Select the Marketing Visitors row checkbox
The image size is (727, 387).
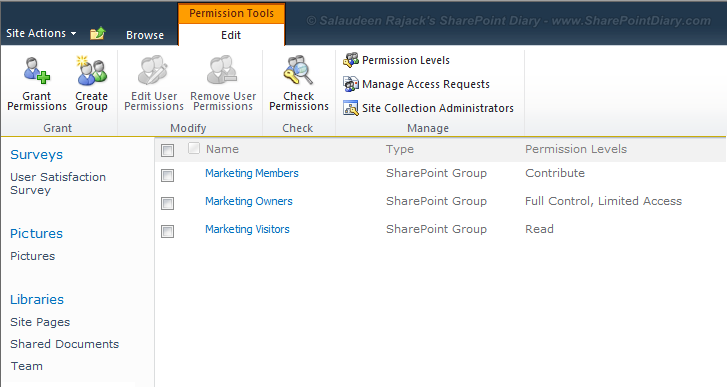click(x=167, y=231)
